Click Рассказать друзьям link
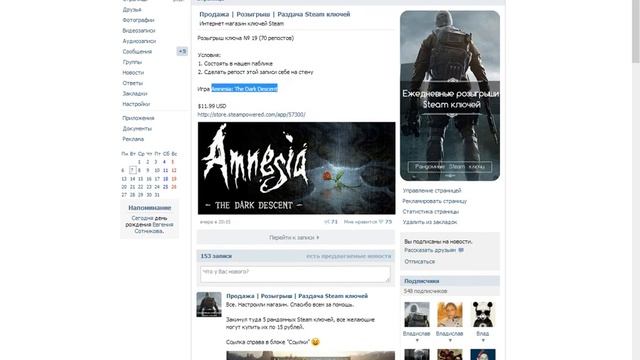This screenshot has width=640, height=360. (430, 250)
